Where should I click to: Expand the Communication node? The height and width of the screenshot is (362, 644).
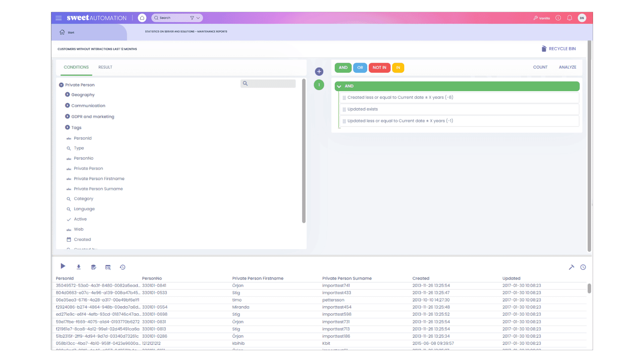(67, 106)
